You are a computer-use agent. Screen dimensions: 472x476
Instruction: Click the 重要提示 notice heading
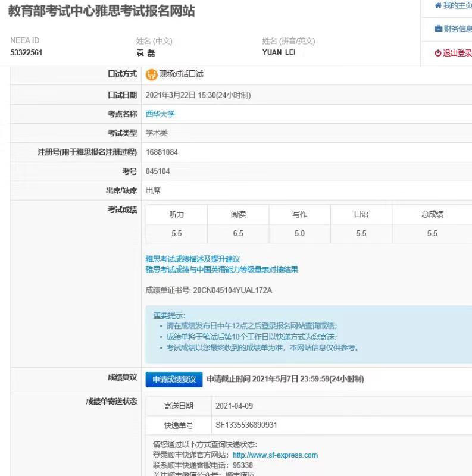[169, 315]
